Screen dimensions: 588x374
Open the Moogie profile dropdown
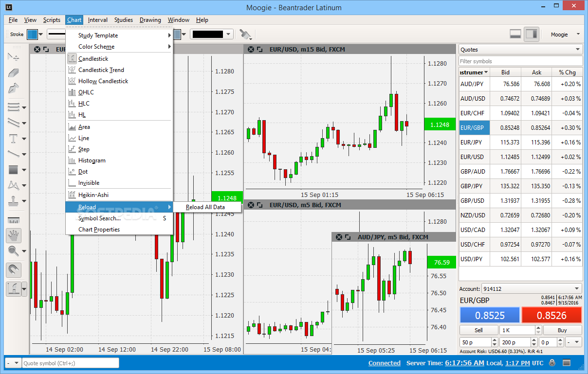(566, 35)
